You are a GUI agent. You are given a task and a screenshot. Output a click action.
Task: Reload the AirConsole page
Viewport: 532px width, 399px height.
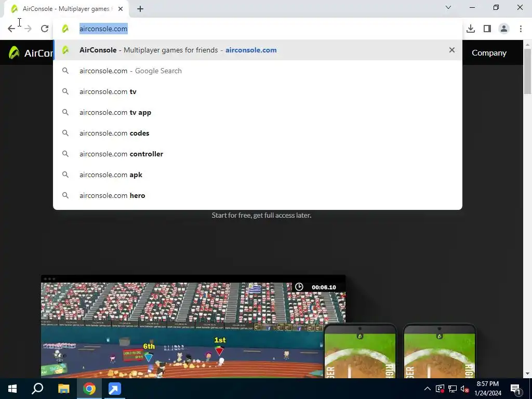(45, 29)
